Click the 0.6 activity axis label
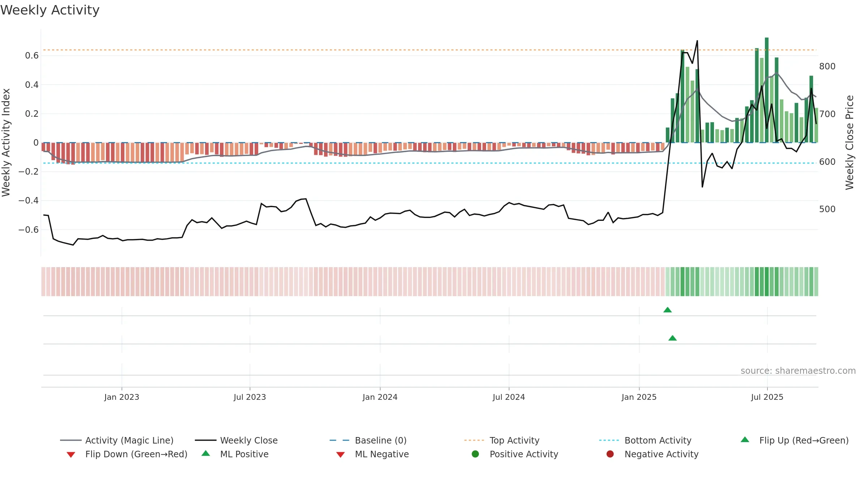 (x=32, y=56)
